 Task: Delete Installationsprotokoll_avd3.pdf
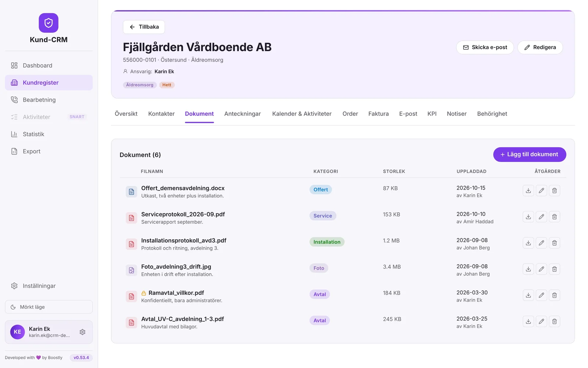click(x=555, y=243)
